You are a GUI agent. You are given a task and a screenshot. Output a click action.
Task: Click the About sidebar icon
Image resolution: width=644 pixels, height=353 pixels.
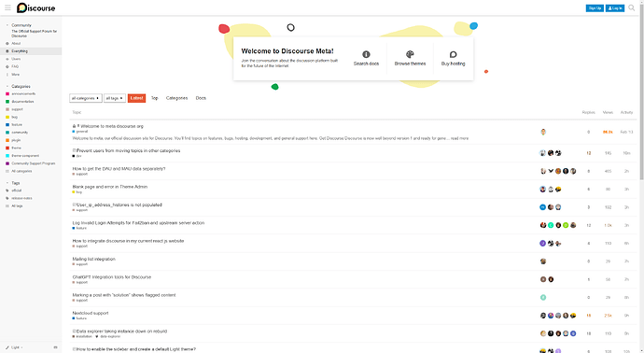[7, 43]
